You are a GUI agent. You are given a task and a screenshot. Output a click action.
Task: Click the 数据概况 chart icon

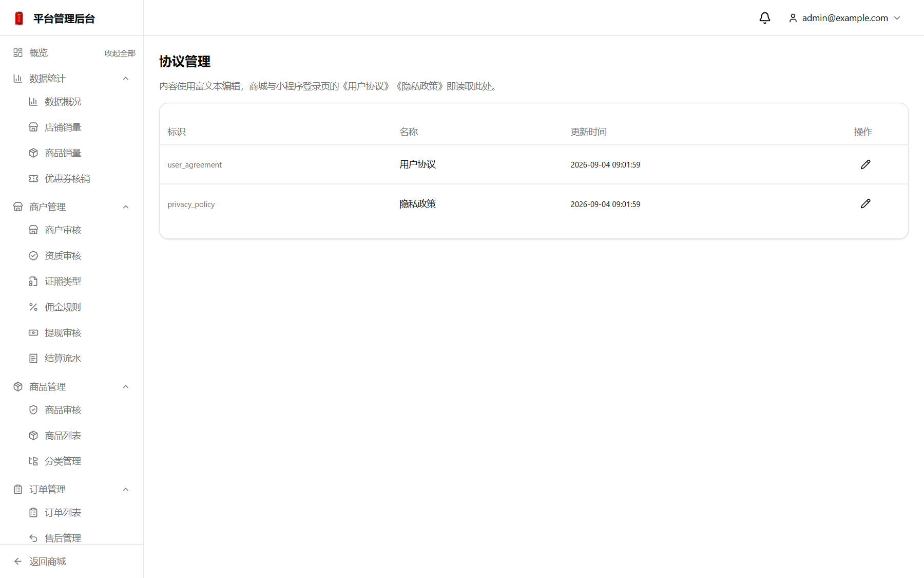33,101
